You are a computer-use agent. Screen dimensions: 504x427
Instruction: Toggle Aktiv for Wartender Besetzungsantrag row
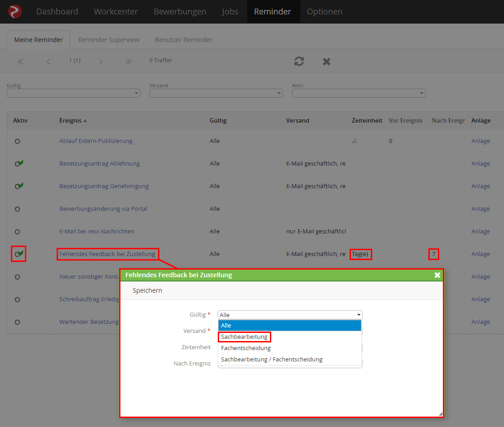pyautogui.click(x=17, y=323)
